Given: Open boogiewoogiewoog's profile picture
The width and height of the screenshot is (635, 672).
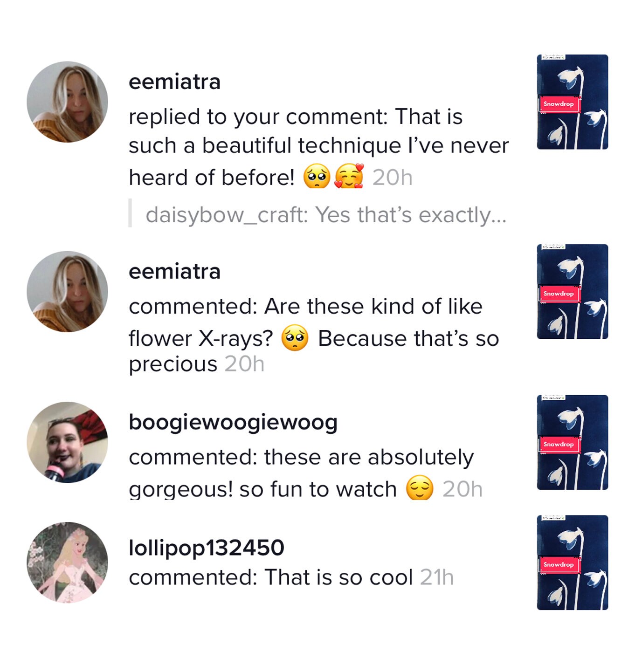Looking at the screenshot, I should point(67,442).
